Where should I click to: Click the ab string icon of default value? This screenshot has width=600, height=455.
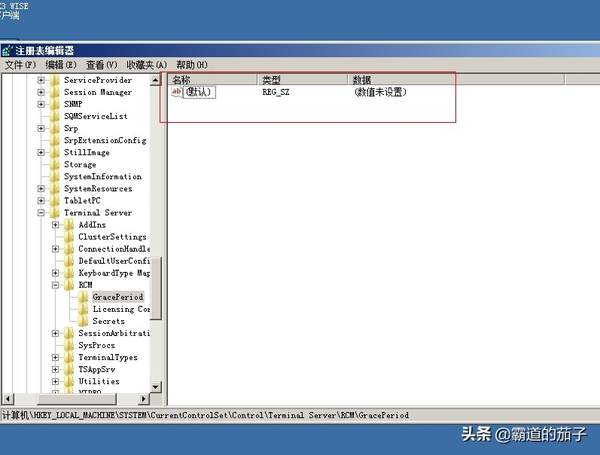pyautogui.click(x=176, y=92)
